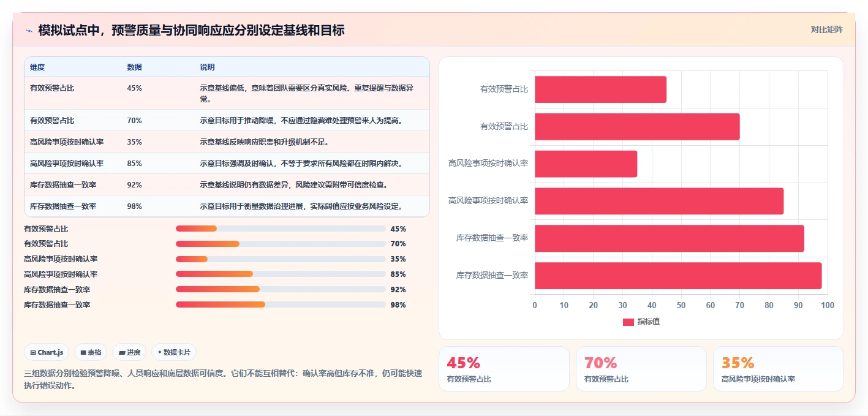This screenshot has height=416, width=868.
Task: Click the 70% progress bar for 有效预警占比
Action: [x=281, y=244]
